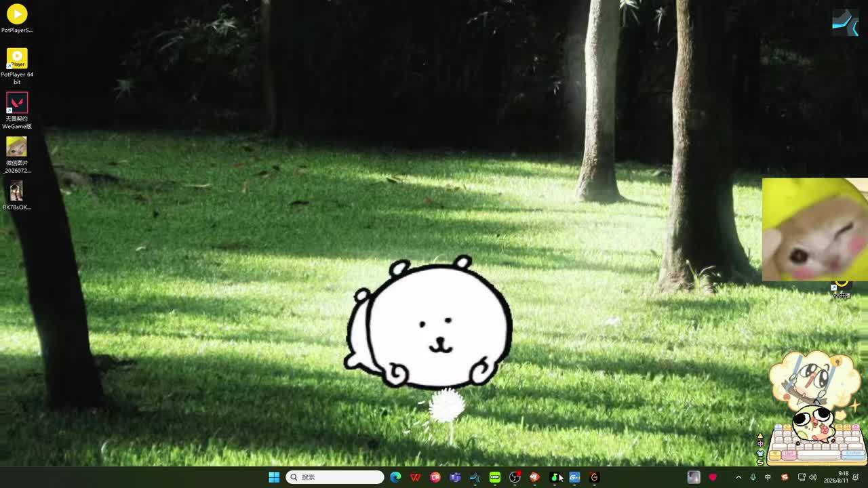
Task: Switch input language via 中 indicator
Action: click(768, 477)
